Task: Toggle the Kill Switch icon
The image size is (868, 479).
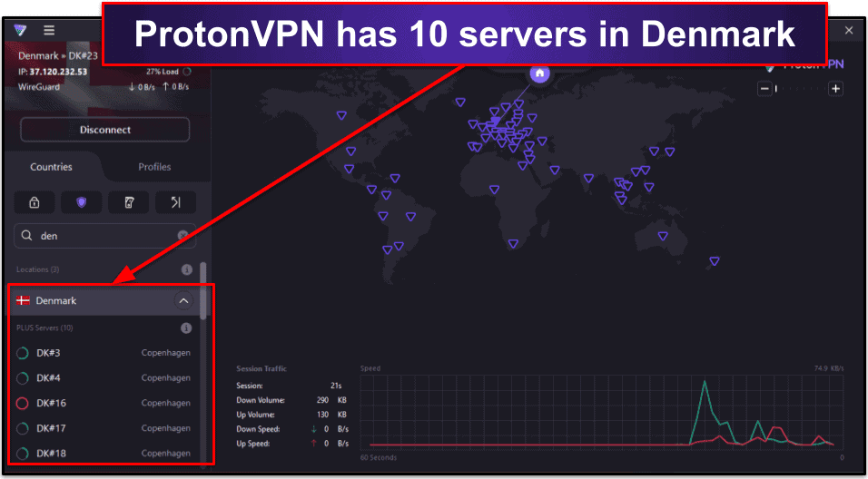Action: click(128, 203)
